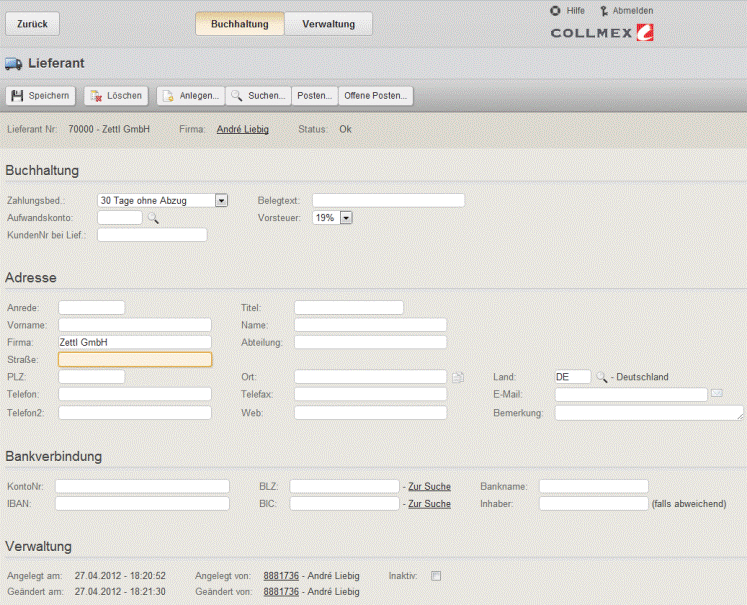Click the Zurück button
The image size is (747, 605).
[x=32, y=24]
